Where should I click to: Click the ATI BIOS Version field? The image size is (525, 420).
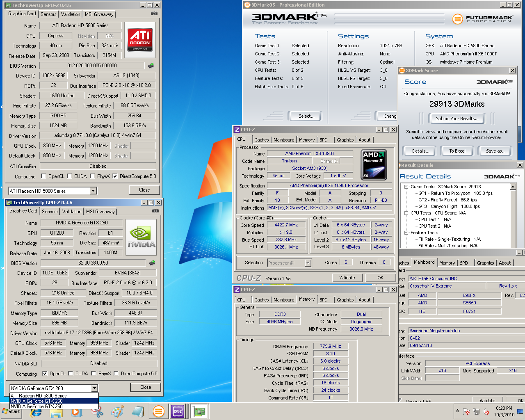[92, 66]
